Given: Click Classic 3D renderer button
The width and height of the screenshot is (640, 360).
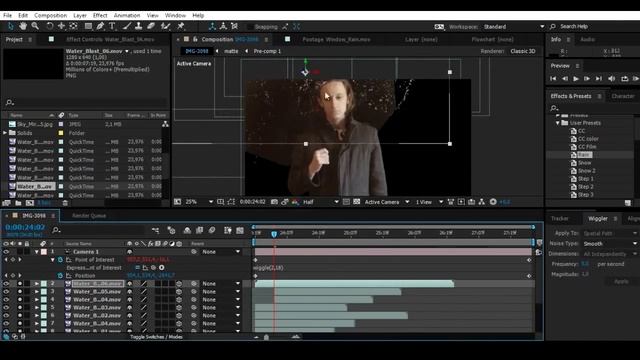Looking at the screenshot, I should pos(522,51).
